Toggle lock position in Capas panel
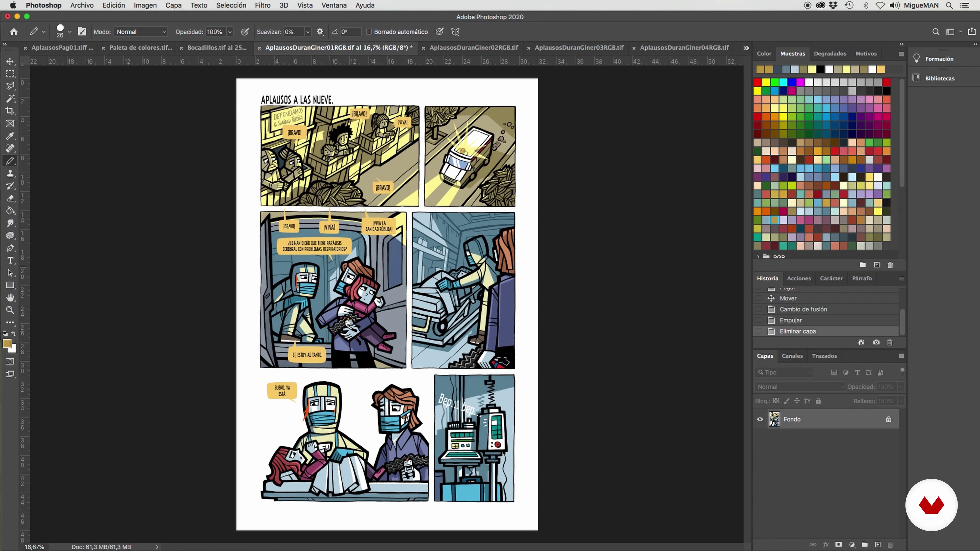 797,401
